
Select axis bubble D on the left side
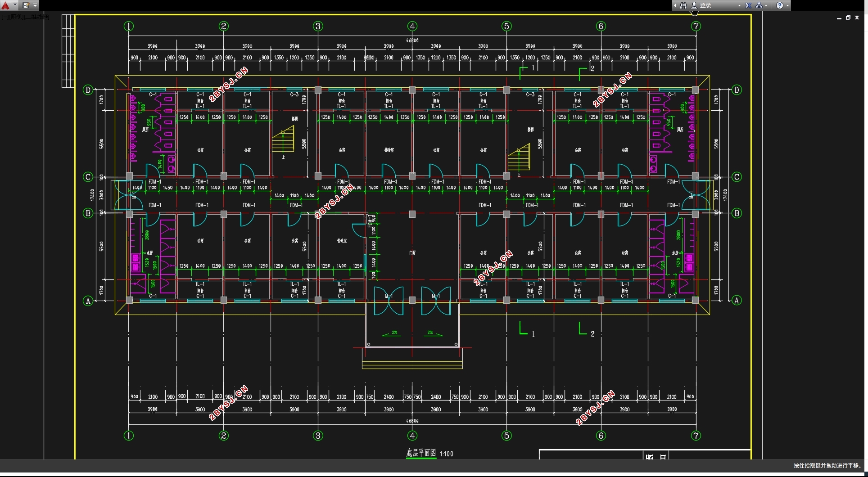(x=88, y=90)
